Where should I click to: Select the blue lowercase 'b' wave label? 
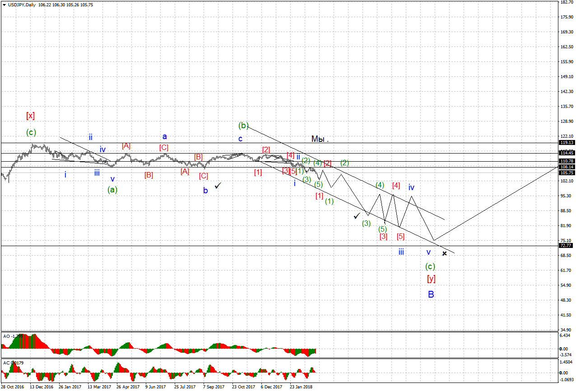(205, 191)
